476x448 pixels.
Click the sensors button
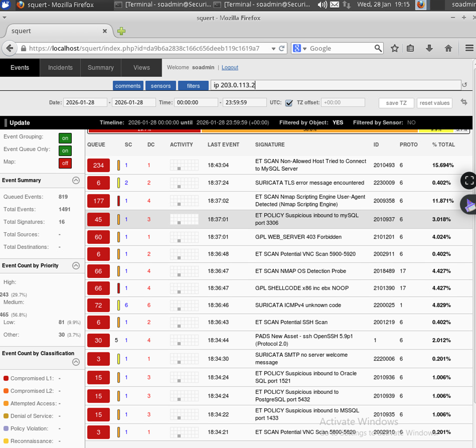(x=161, y=86)
